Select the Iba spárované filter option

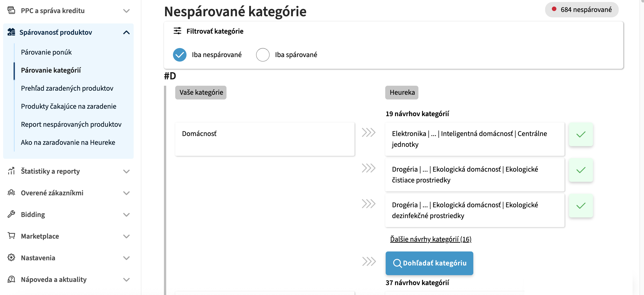263,55
